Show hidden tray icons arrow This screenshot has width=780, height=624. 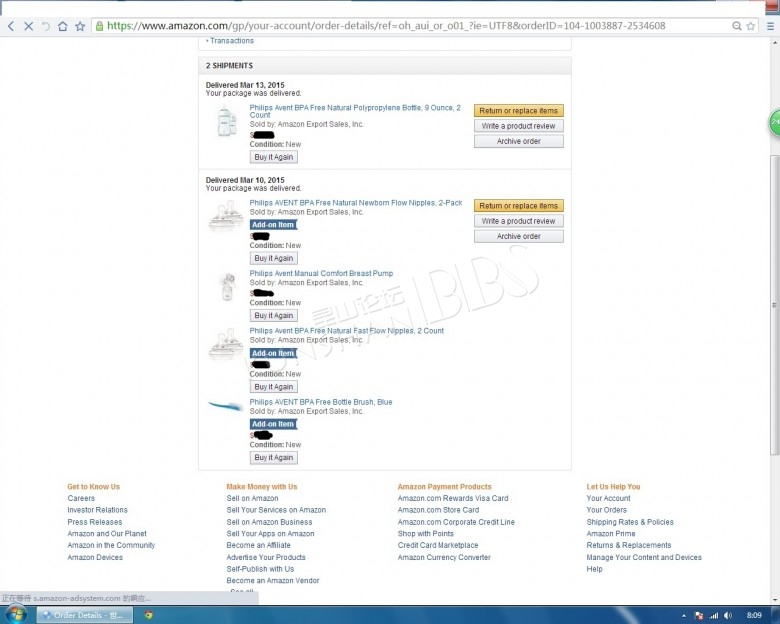tap(684, 616)
